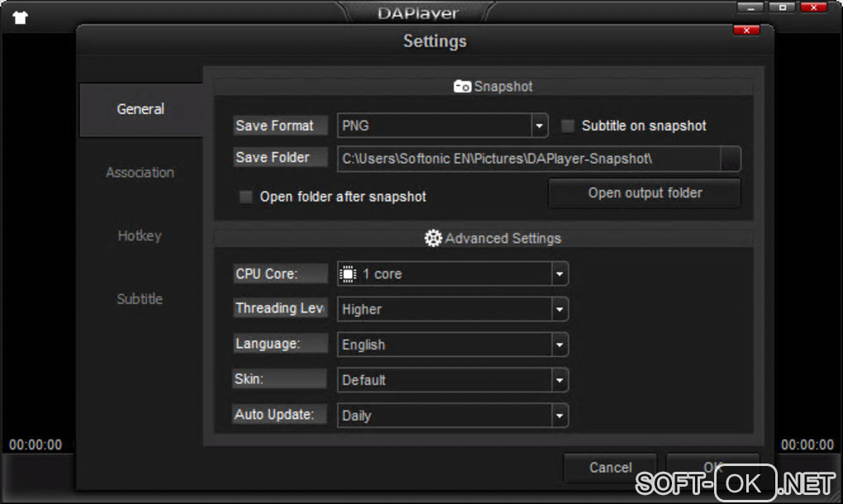Open the Save Format dropdown arrow
The height and width of the screenshot is (504, 843).
pos(539,126)
